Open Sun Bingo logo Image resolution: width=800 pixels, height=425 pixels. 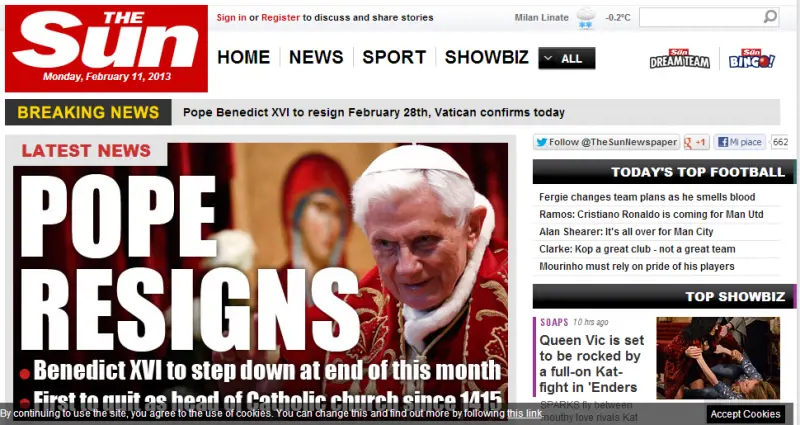752,58
